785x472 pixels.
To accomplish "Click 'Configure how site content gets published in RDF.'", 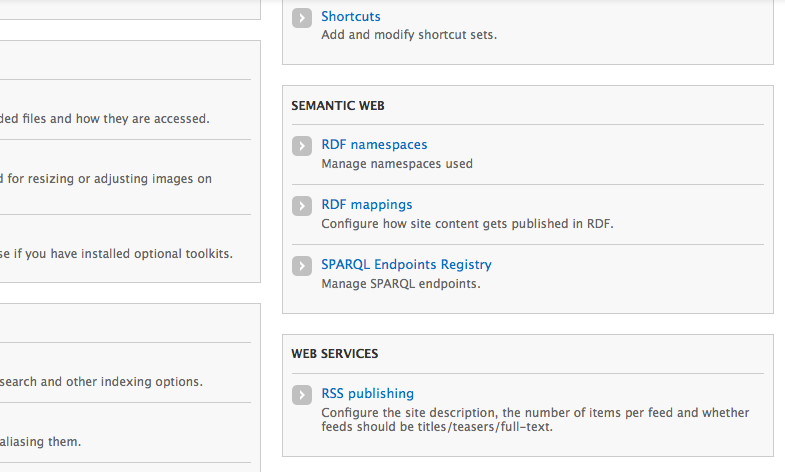I will click(467, 224).
